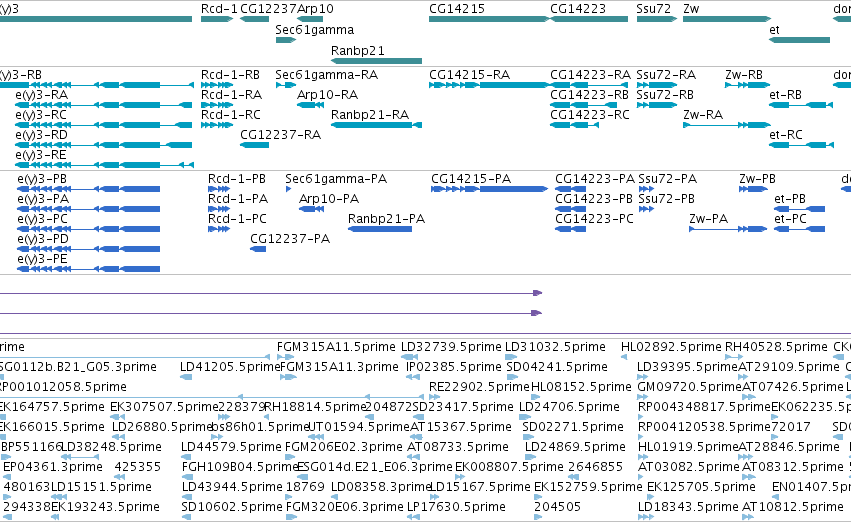Select the CG14223-RA transcript label
Screen dimensions: 851x522
pos(590,74)
